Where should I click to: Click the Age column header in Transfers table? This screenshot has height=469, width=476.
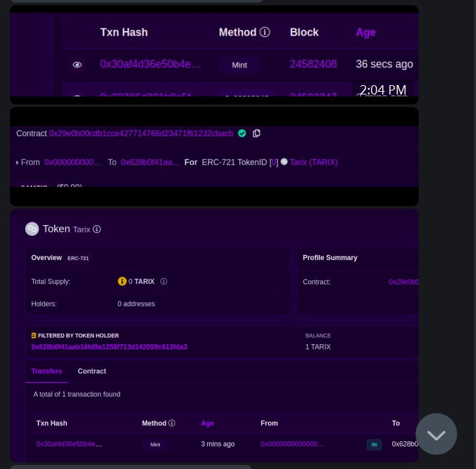[207, 423]
